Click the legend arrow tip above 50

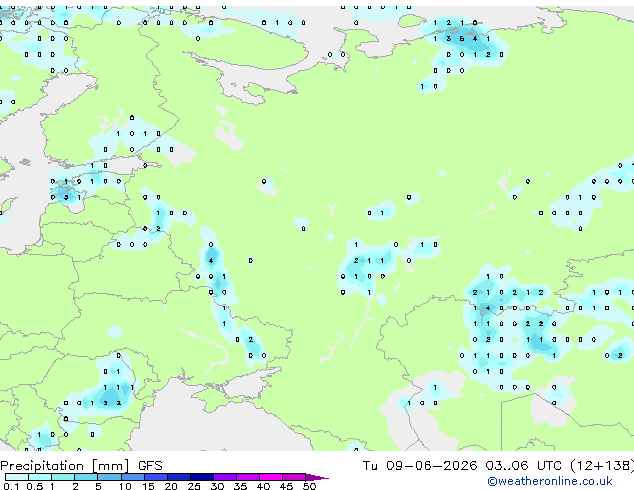pyautogui.click(x=317, y=477)
